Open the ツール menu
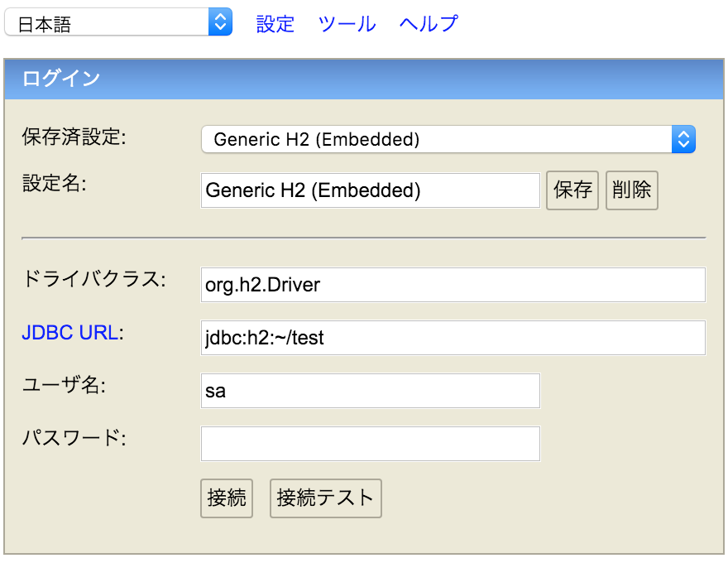728x563 pixels. point(346,24)
